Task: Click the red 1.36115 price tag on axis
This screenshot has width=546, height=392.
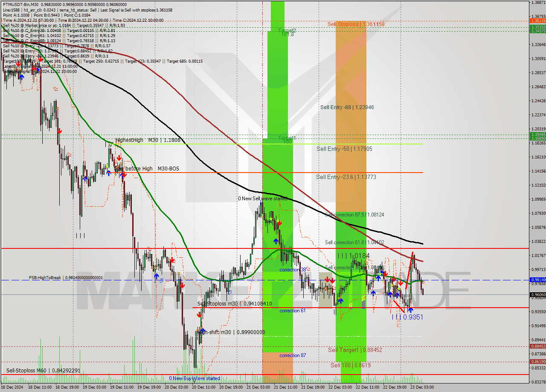Action: coord(537,20)
